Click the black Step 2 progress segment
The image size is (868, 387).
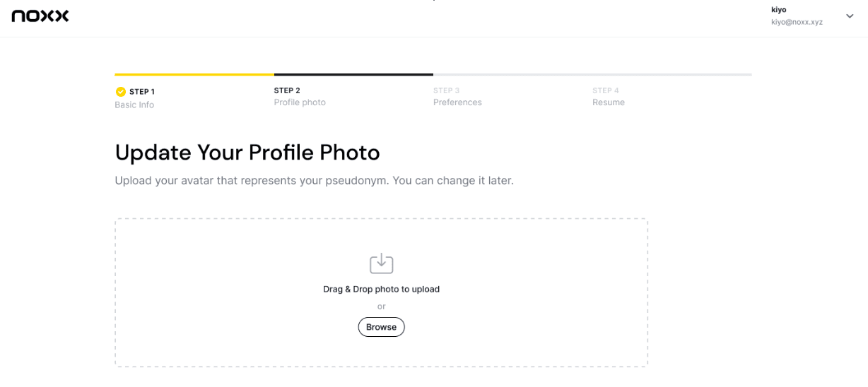353,74
